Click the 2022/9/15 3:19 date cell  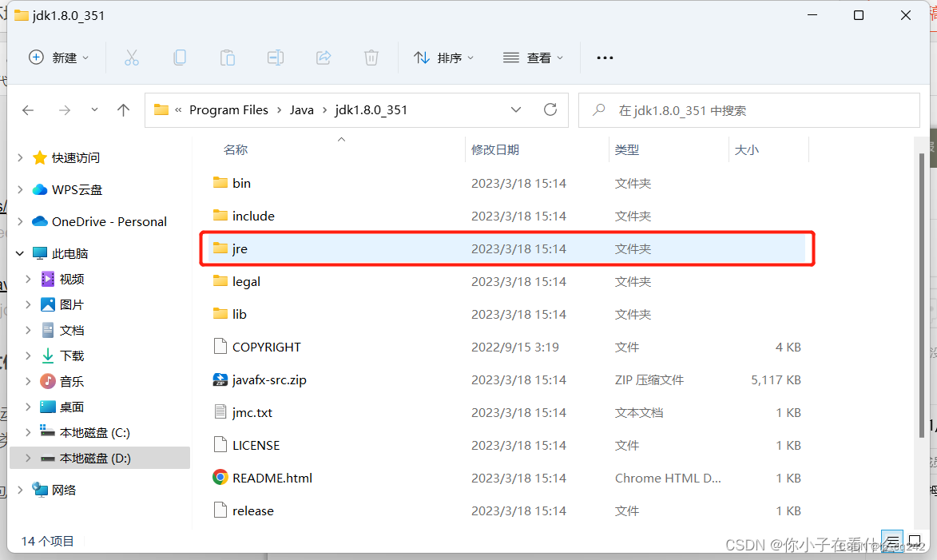515,347
